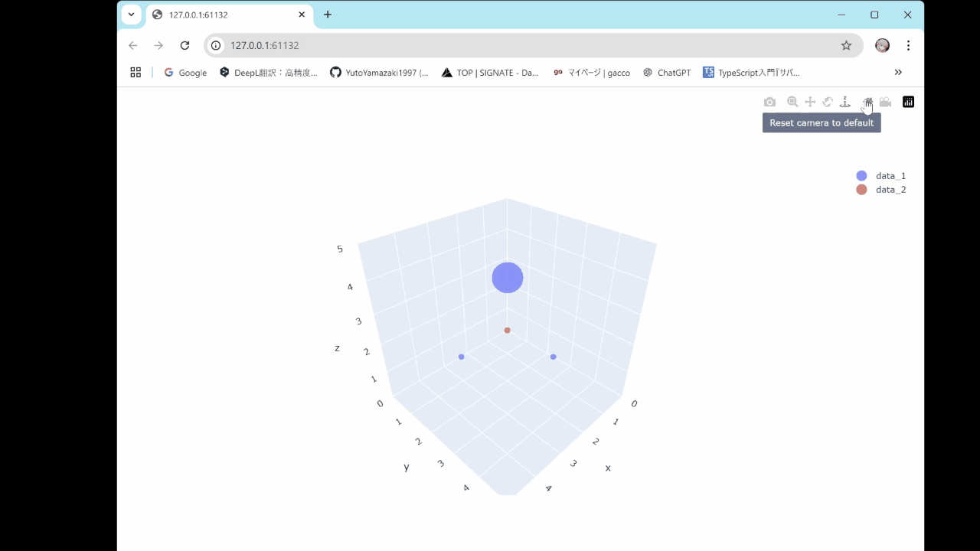Select the Pan tool in the plot modebar

(x=810, y=102)
